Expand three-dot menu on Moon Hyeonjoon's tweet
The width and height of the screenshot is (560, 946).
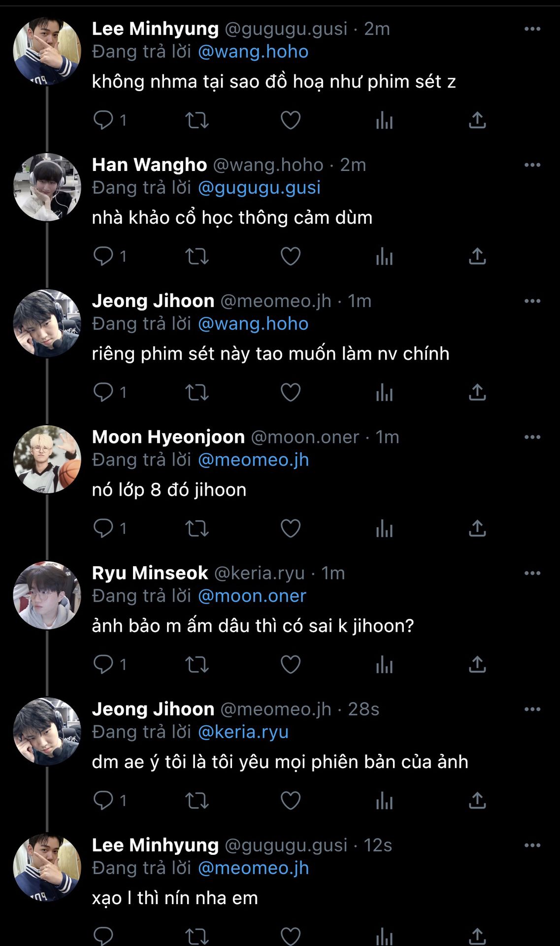click(532, 437)
